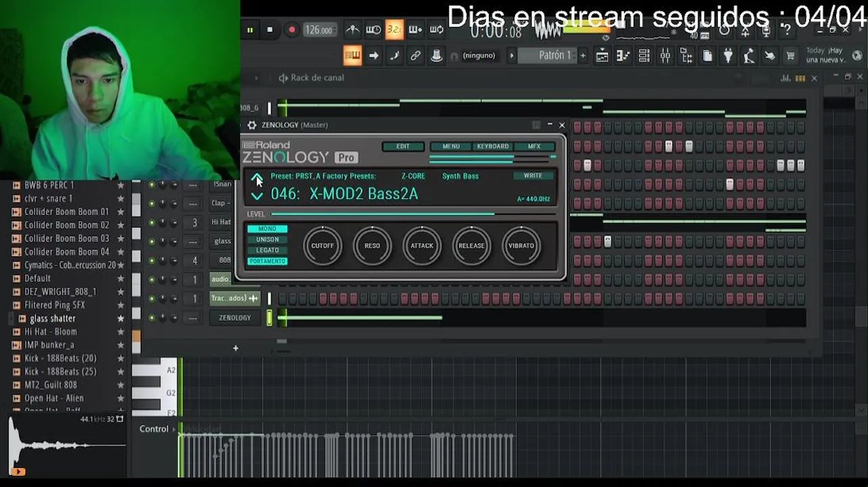Select next preset with down arrow
Screen dimensions: 868x487
257,196
